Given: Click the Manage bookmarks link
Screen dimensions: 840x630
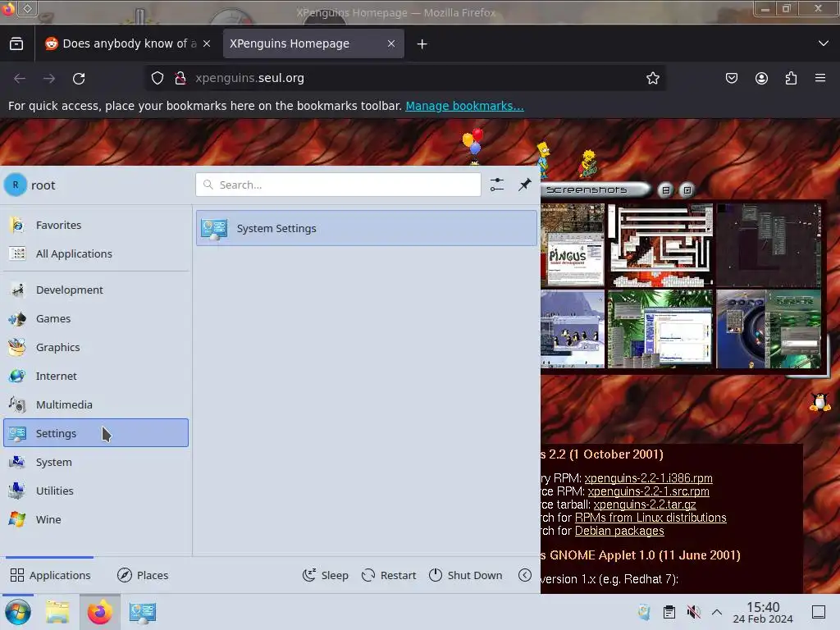Looking at the screenshot, I should [464, 106].
